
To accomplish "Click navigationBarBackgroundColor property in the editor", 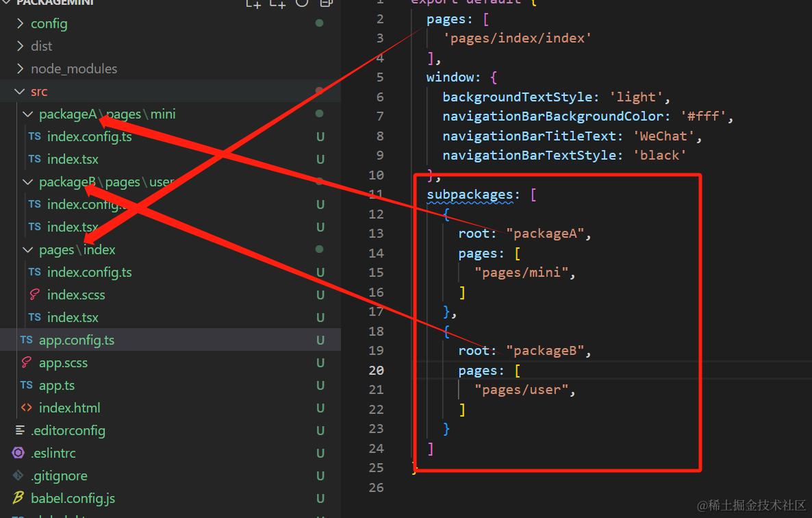I will click(553, 116).
